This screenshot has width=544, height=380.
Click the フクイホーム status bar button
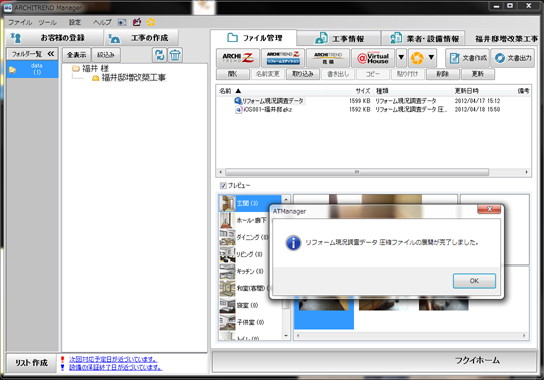374,361
